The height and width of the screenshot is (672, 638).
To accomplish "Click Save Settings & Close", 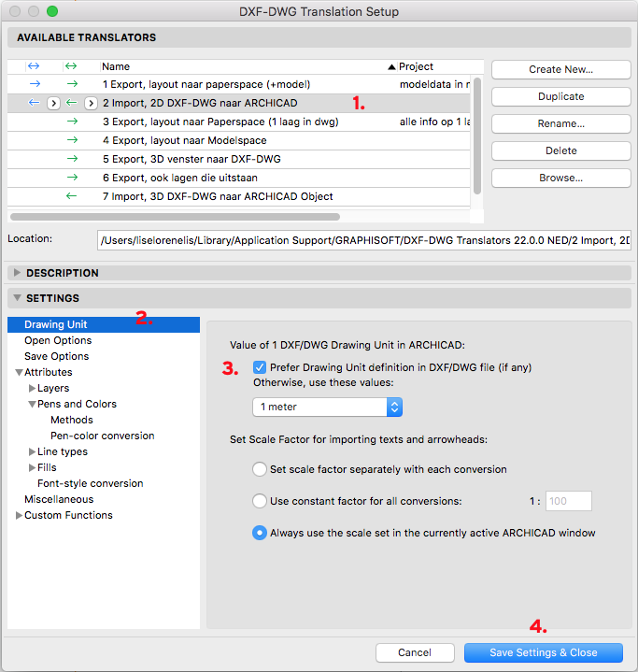I will (544, 652).
